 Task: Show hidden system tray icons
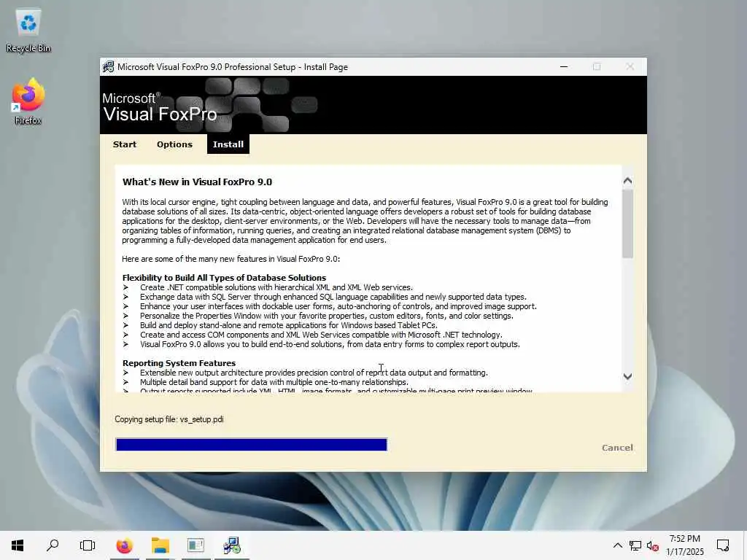[617, 545]
